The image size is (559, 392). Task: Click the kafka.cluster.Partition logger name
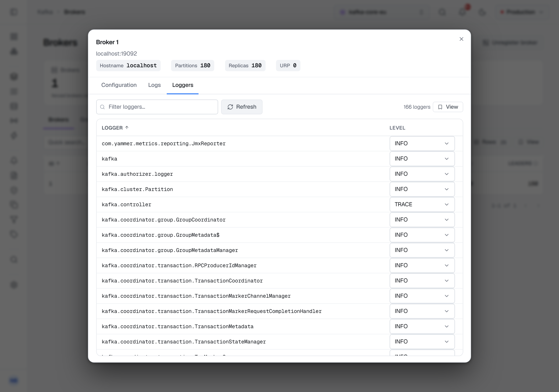point(137,189)
